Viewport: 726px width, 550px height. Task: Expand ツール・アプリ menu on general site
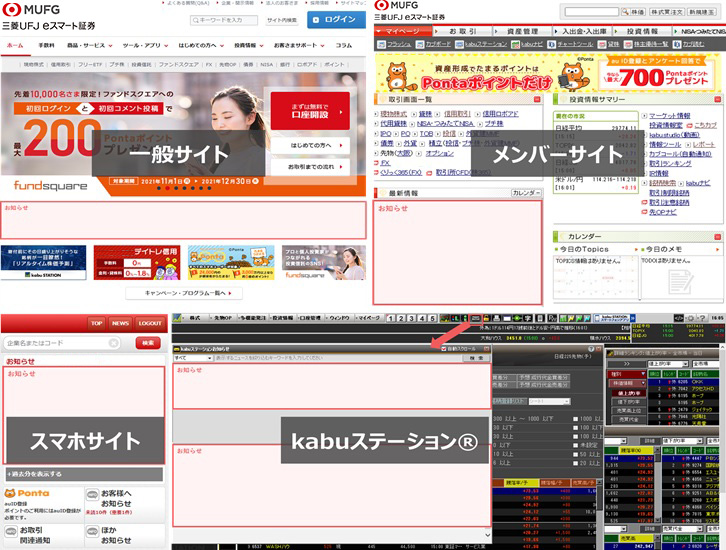point(145,45)
